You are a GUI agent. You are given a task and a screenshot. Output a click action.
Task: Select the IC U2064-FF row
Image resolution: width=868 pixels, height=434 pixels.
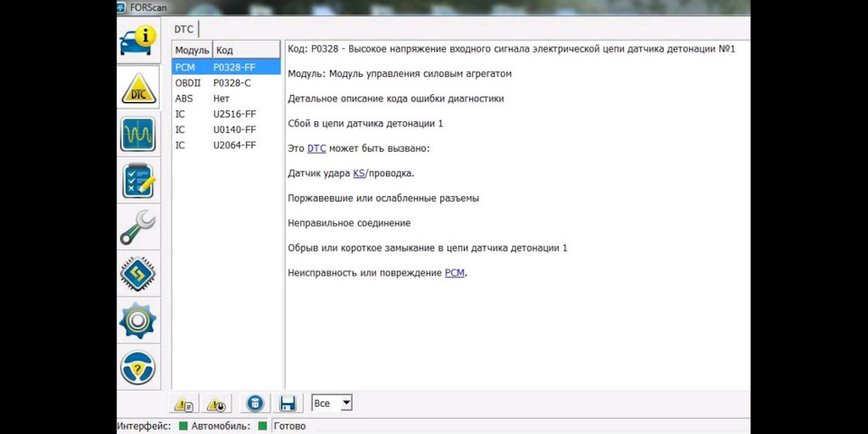226,145
